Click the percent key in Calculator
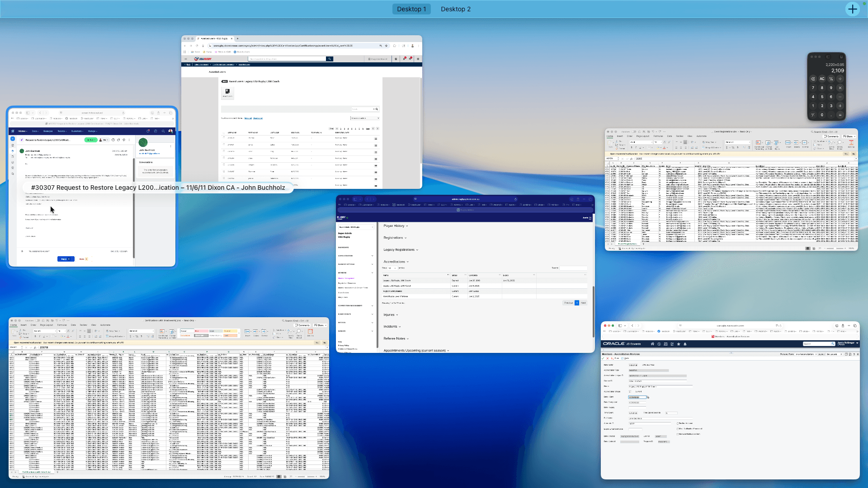The height and width of the screenshot is (488, 868). (x=831, y=79)
